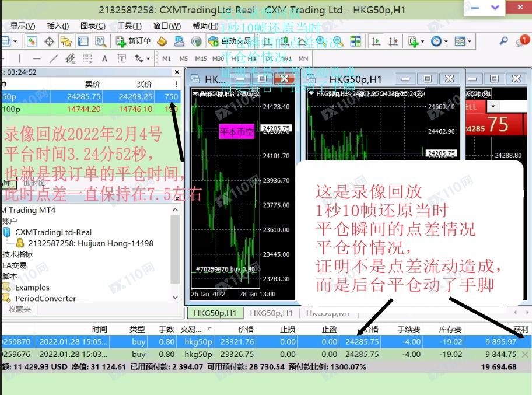This screenshot has width=532, height=395.
Task: Click the Navigator vertical scrollbar thumb
Action: point(175,249)
